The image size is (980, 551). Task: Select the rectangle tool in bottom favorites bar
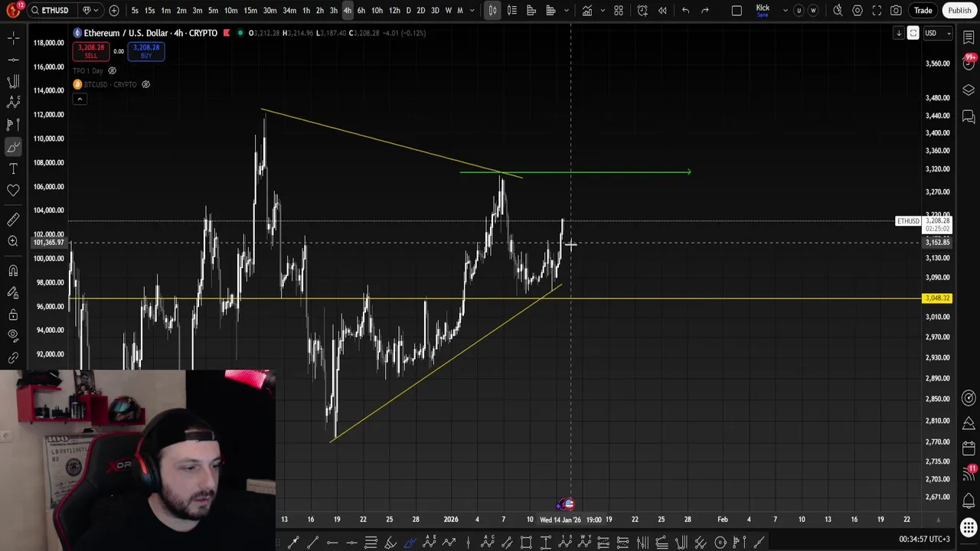pyautogui.click(x=526, y=543)
